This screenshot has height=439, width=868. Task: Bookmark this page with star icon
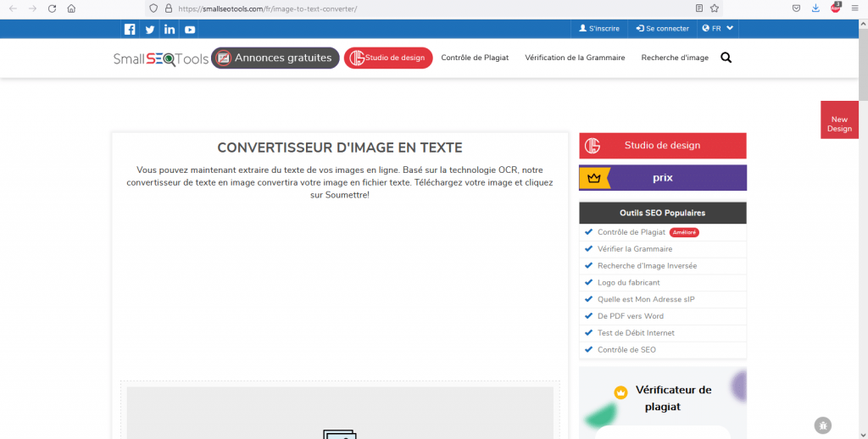click(x=715, y=8)
